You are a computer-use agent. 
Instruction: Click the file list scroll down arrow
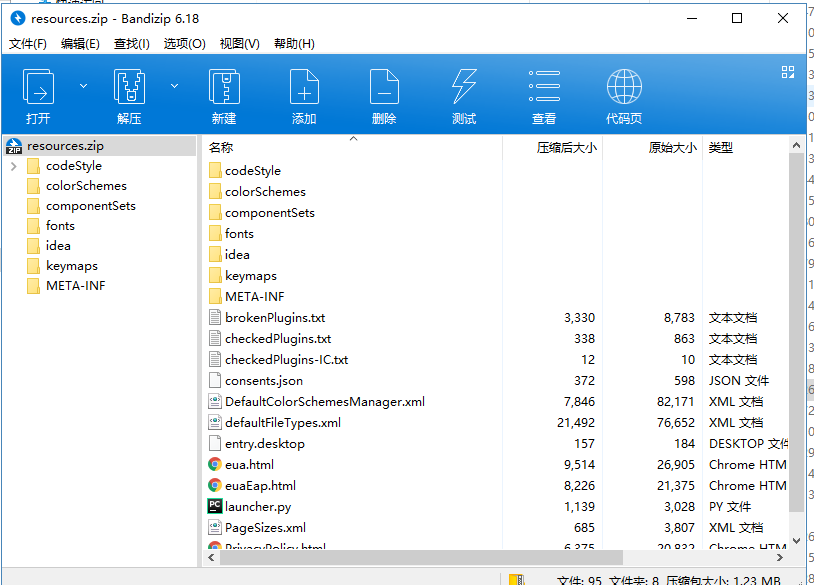796,541
